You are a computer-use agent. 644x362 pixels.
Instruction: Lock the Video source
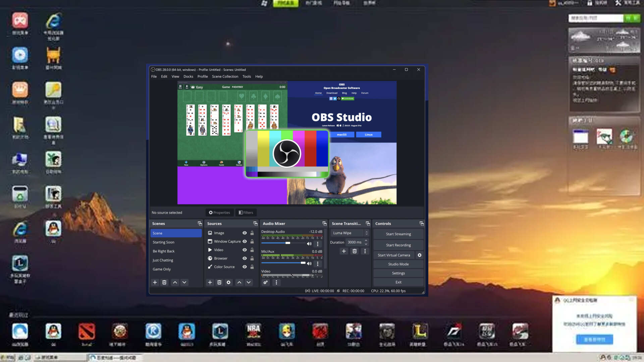[252, 250]
